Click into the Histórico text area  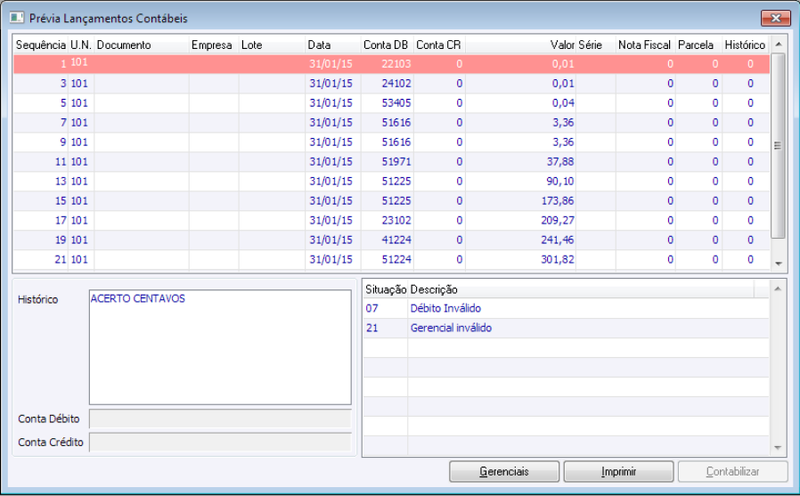pyautogui.click(x=220, y=347)
